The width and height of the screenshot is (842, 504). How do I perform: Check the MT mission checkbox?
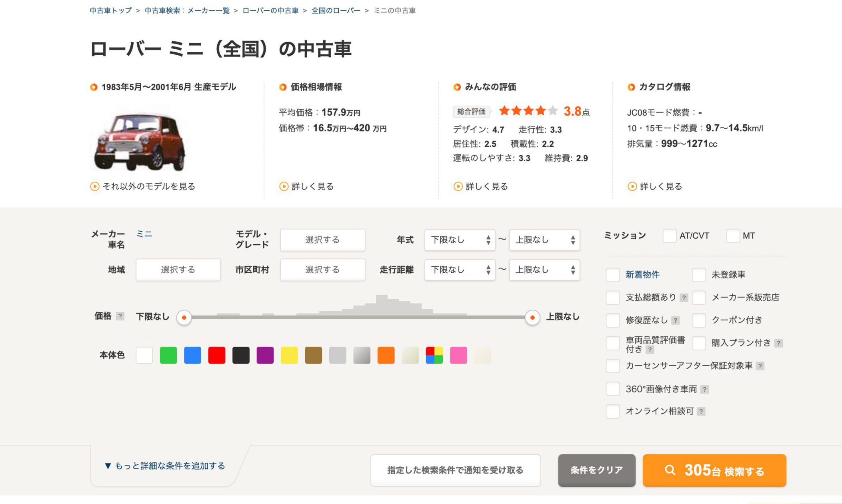coord(733,236)
